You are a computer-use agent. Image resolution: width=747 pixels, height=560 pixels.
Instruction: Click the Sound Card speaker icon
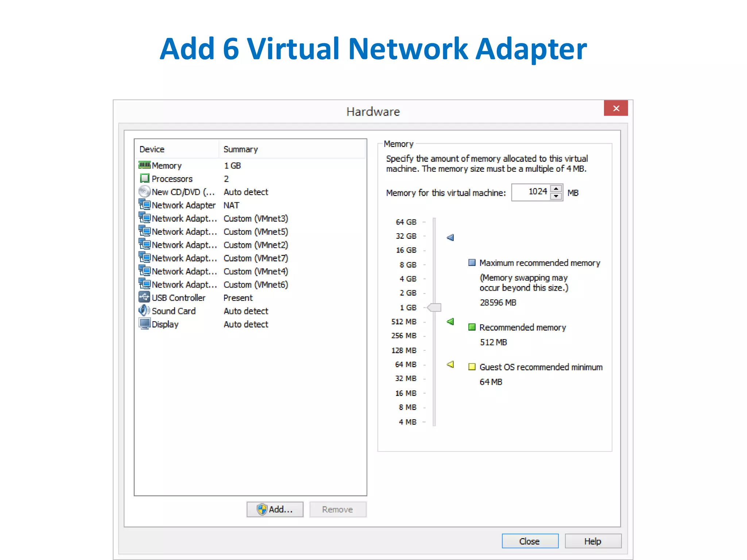(144, 311)
